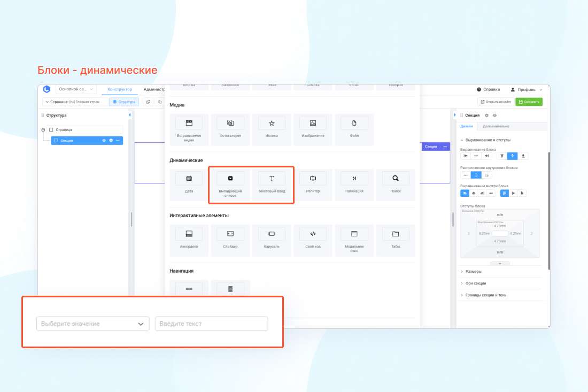Add the Дата block
The width and height of the screenshot is (588, 392).
click(x=189, y=185)
